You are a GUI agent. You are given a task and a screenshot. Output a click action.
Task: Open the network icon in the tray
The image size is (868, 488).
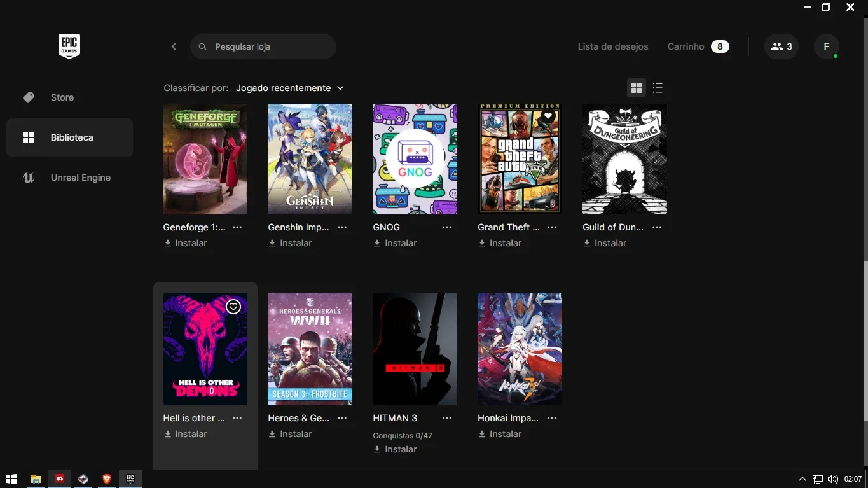tap(818, 479)
